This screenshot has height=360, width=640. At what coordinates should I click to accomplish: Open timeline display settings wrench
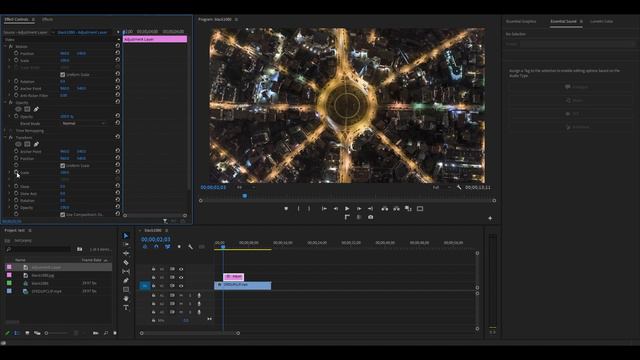tap(190, 247)
